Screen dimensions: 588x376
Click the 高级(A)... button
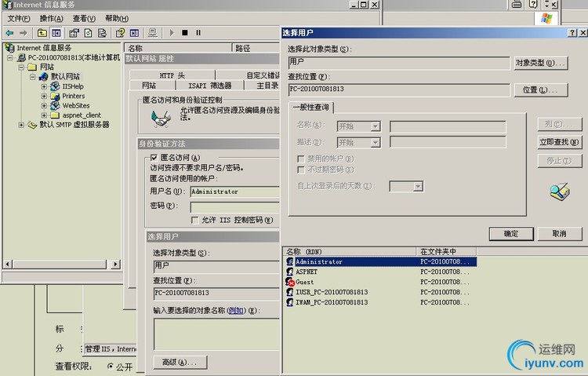point(180,362)
